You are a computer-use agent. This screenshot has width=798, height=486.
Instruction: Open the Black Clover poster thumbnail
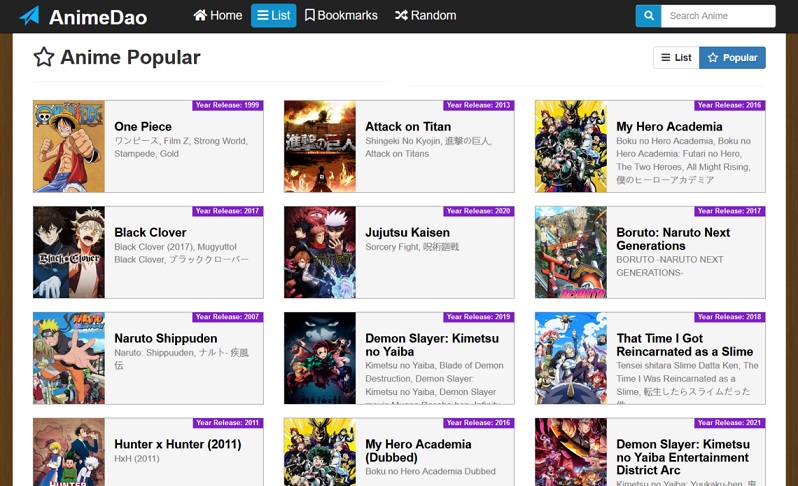pos(69,252)
